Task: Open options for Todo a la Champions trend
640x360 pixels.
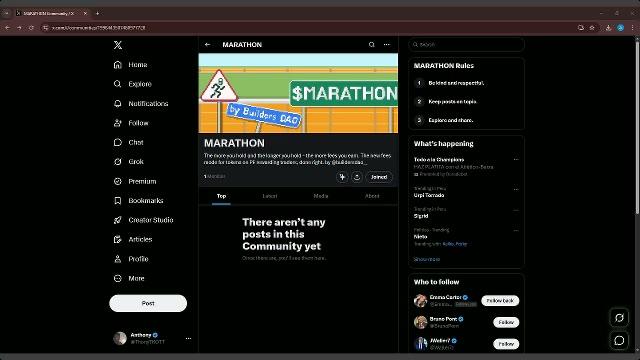Action: coord(516,160)
